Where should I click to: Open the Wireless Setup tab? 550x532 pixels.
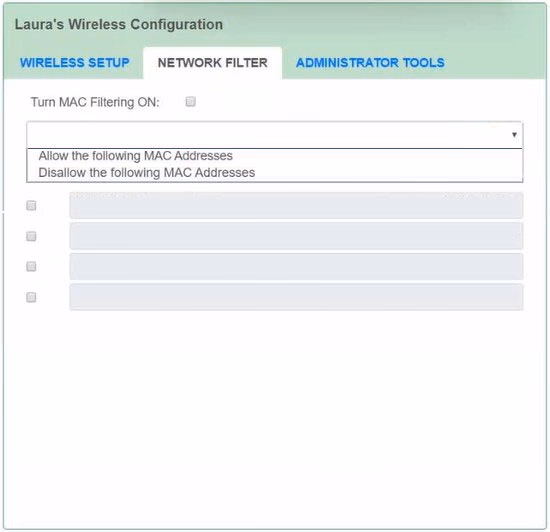pyautogui.click(x=75, y=63)
